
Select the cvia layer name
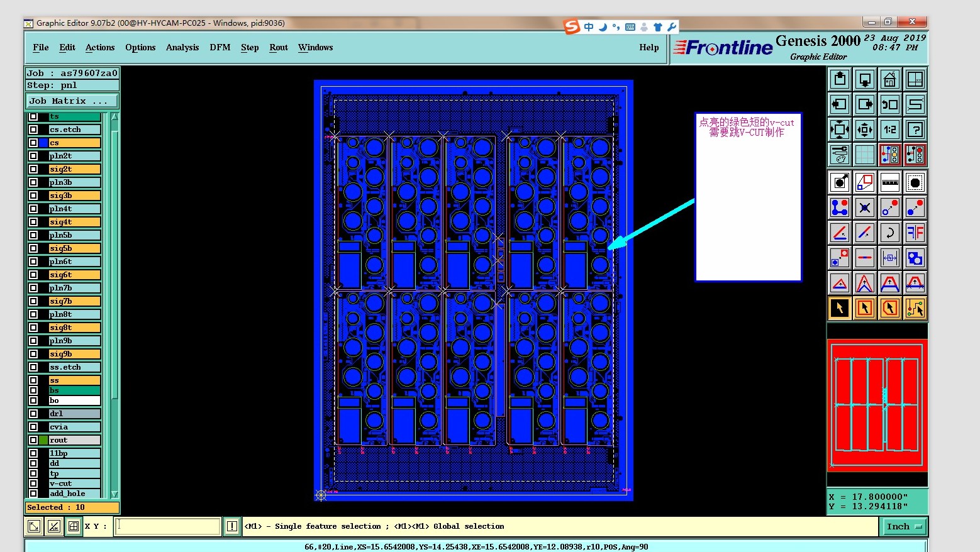pyautogui.click(x=75, y=427)
